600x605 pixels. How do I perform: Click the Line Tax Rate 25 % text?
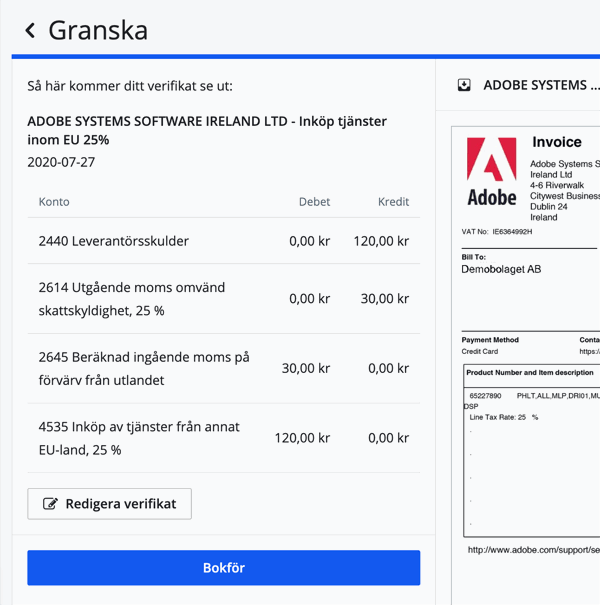point(504,417)
